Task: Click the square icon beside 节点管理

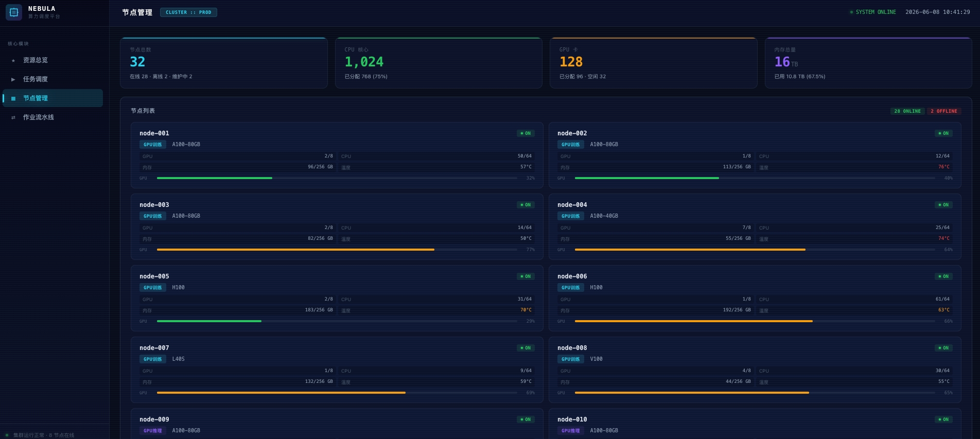Action: [13, 98]
